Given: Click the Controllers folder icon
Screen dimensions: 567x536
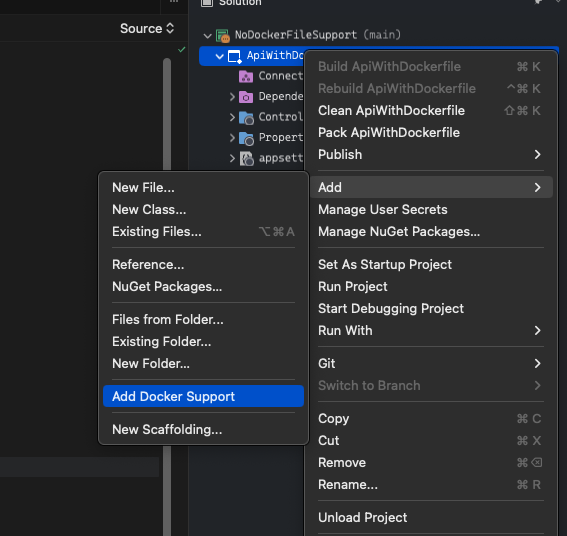Looking at the screenshot, I should (x=246, y=118).
